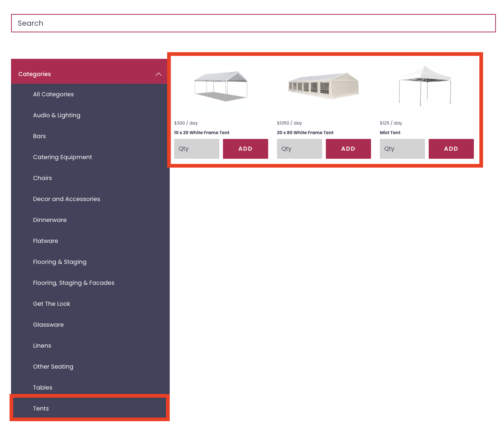Select the Tents category
Image resolution: width=504 pixels, height=430 pixels.
pos(41,408)
